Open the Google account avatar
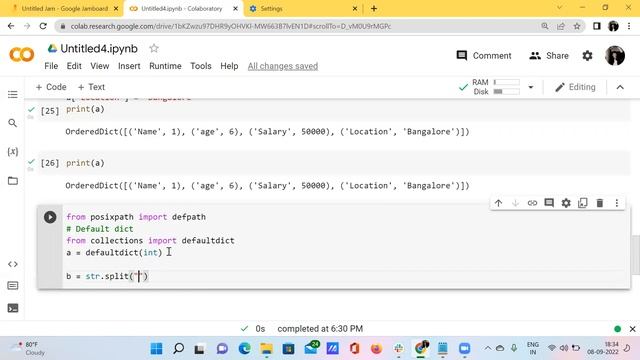This screenshot has width=640, height=360. (615, 56)
